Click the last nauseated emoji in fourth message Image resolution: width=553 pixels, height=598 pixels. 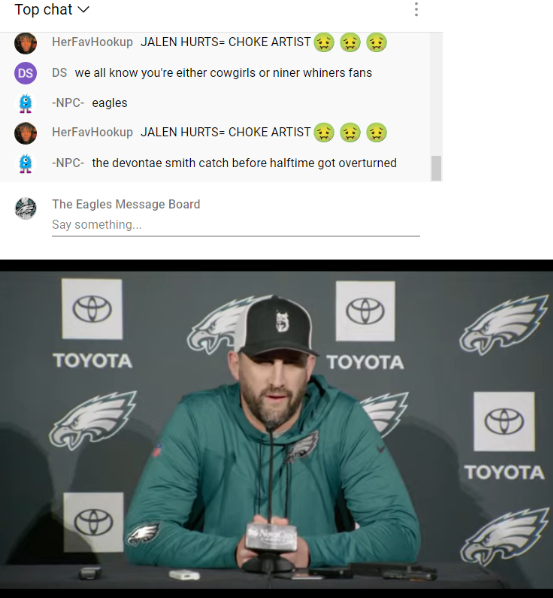[376, 132]
